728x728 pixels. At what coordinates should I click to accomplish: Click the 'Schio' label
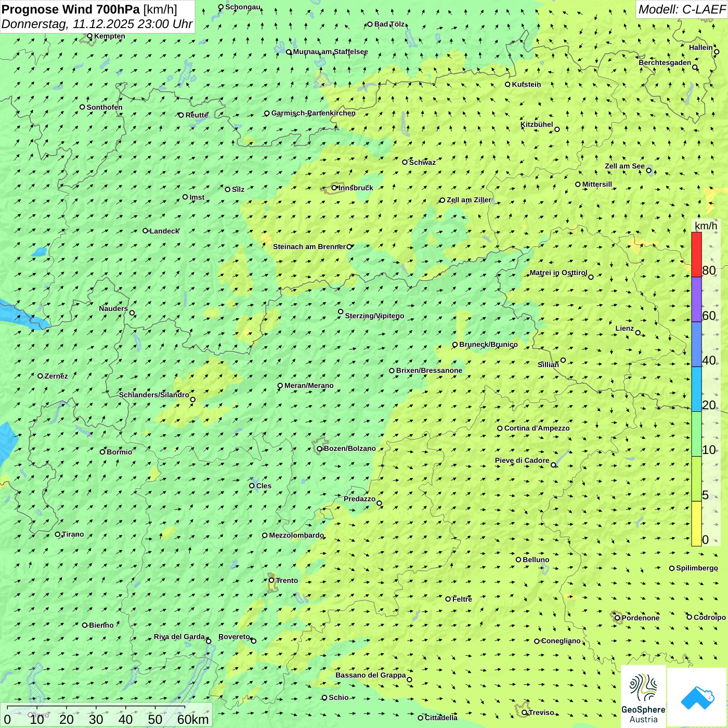tap(339, 697)
